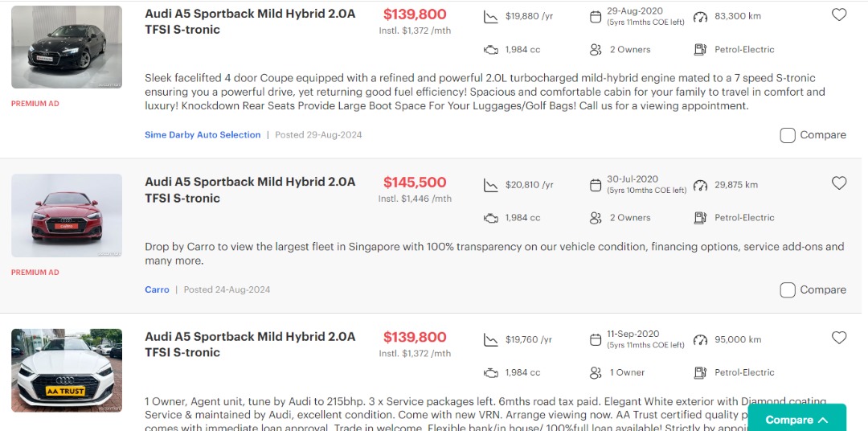Click owners icon next to 1 Owner

tap(596, 372)
